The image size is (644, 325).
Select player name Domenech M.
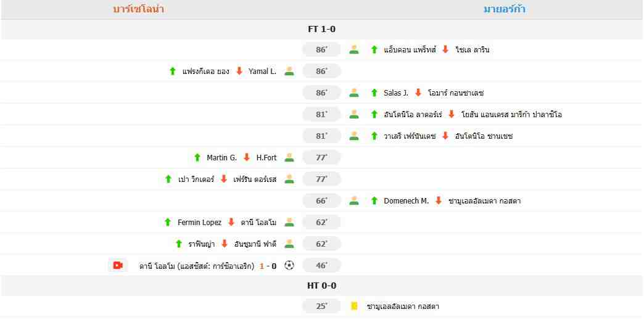tap(406, 201)
